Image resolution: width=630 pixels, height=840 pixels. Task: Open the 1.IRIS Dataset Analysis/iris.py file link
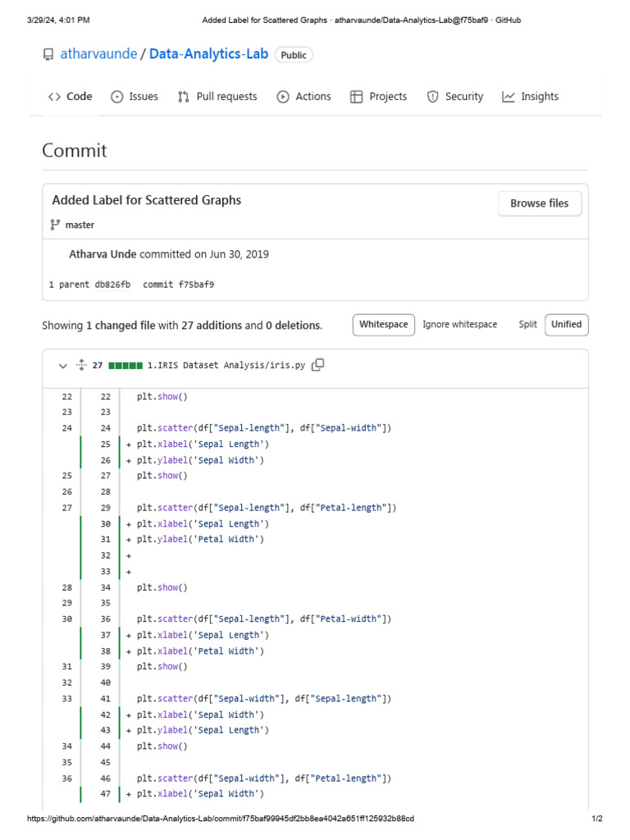tap(226, 365)
